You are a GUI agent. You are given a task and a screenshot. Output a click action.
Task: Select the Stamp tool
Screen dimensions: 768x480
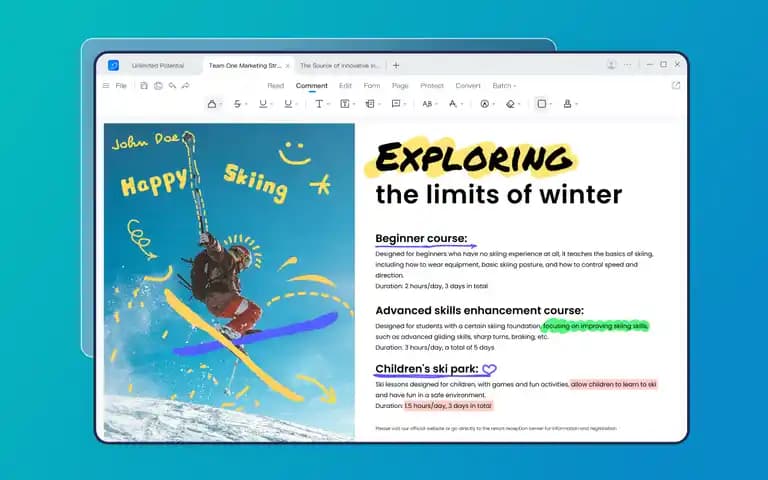567,104
